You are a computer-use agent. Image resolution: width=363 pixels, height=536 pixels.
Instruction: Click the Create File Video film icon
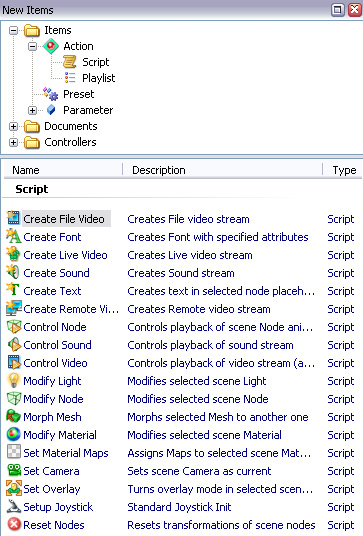pos(14,218)
